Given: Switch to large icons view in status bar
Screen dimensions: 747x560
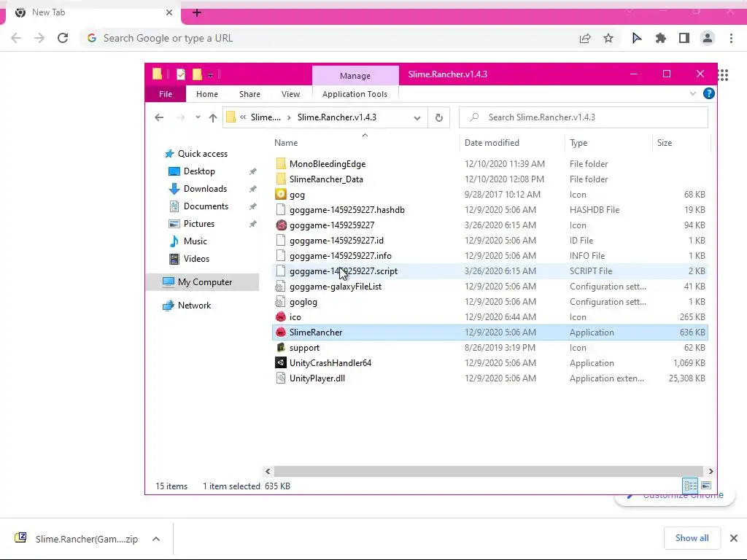Looking at the screenshot, I should [x=706, y=486].
